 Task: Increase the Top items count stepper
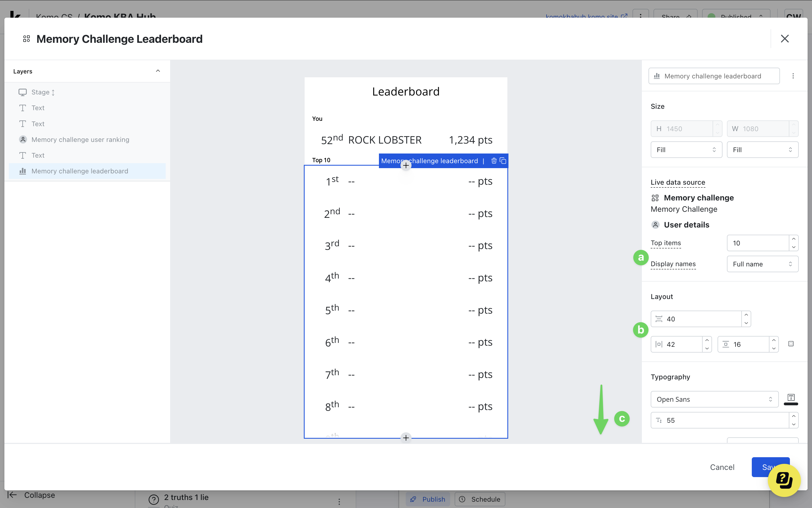[x=793, y=239]
